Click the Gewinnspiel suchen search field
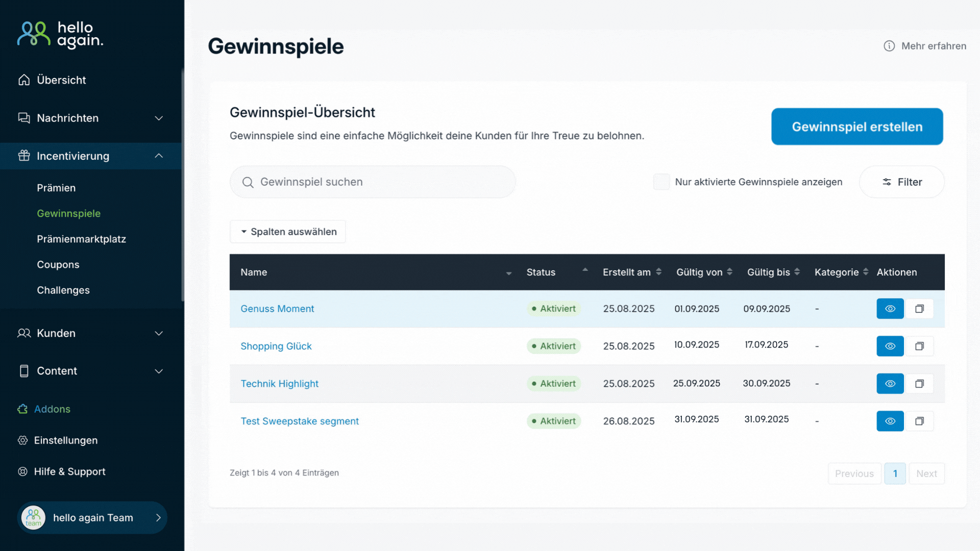This screenshot has height=551, width=980. point(373,182)
